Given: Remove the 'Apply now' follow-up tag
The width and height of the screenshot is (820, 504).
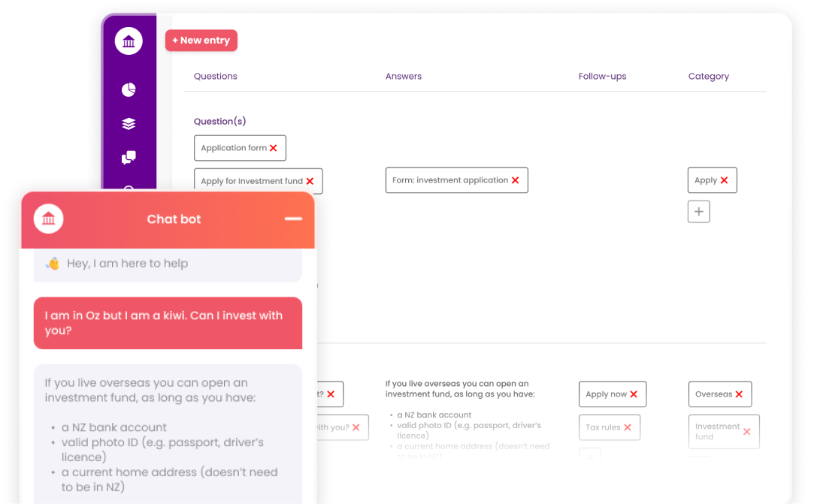Looking at the screenshot, I should point(635,394).
